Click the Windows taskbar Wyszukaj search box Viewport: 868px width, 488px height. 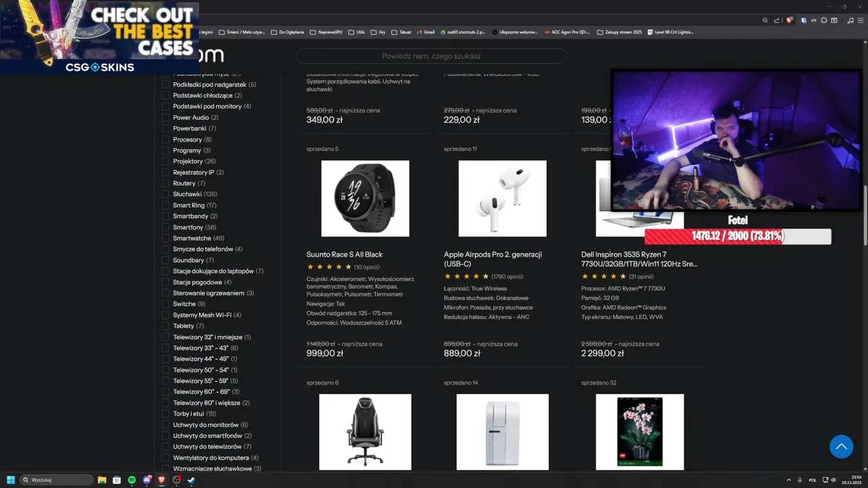[57, 480]
